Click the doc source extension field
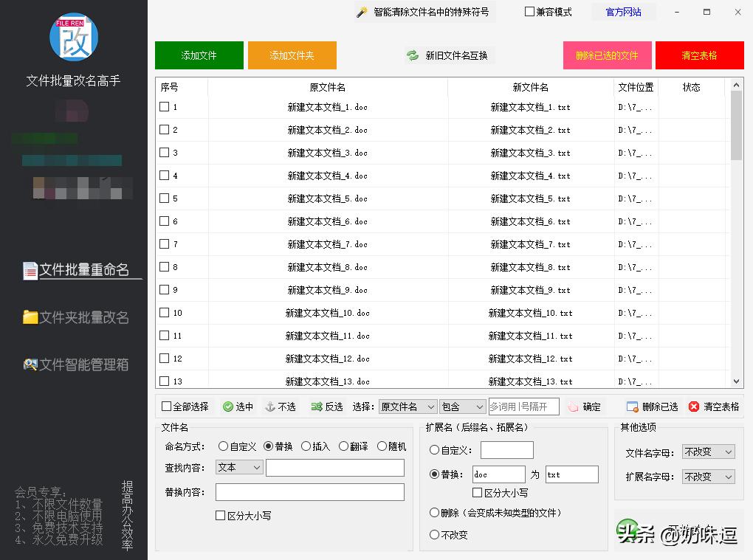 pyautogui.click(x=498, y=474)
